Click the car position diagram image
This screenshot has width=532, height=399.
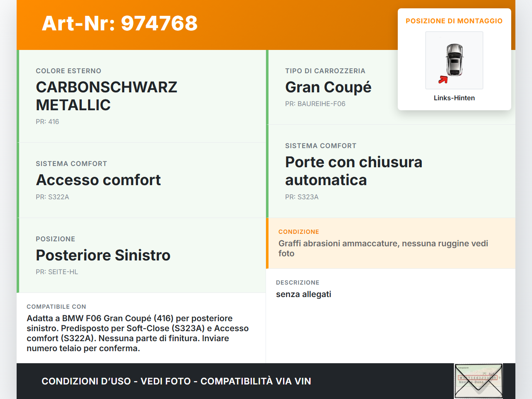(454, 60)
